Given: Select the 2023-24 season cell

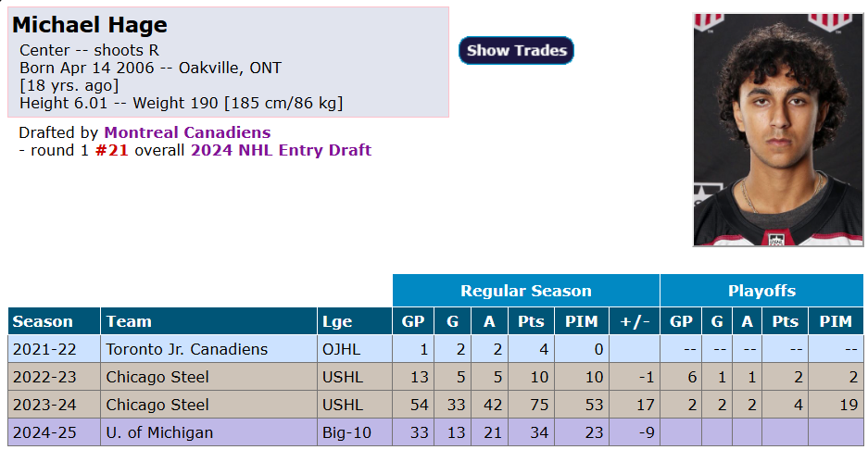Looking at the screenshot, I should tap(44, 405).
